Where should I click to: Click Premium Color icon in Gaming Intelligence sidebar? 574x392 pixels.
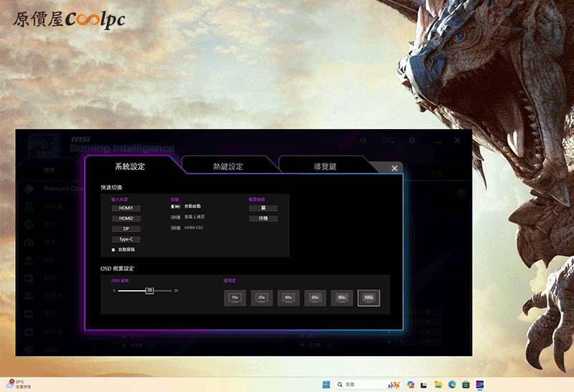29,188
